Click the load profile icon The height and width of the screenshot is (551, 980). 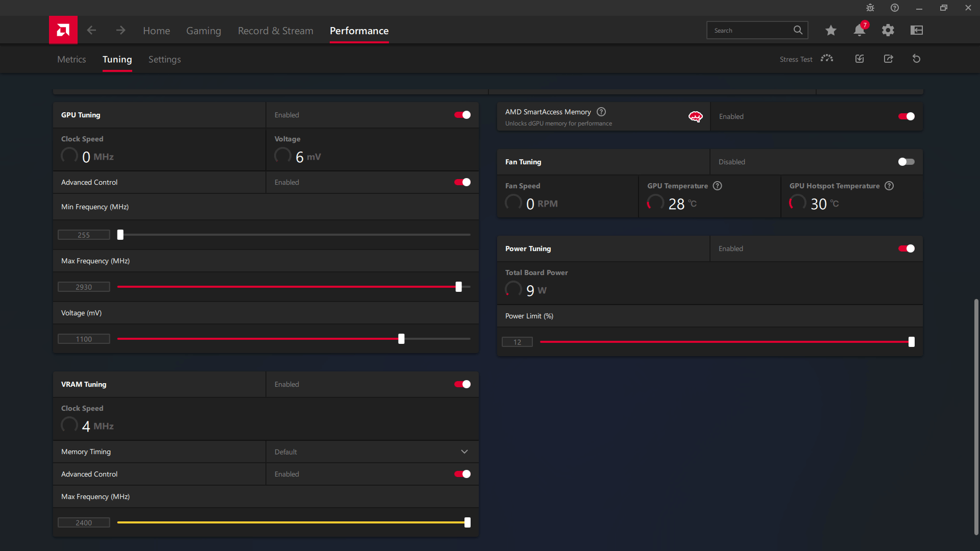pyautogui.click(x=860, y=59)
